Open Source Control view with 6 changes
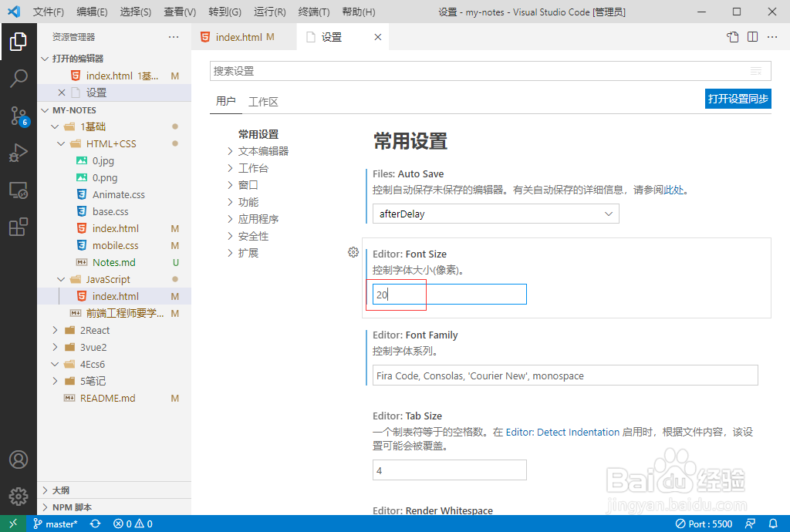 (x=19, y=116)
